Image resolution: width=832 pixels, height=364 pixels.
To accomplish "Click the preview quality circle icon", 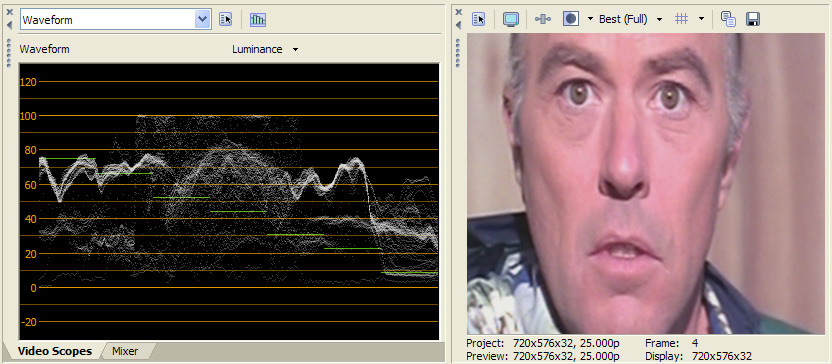I will pos(570,19).
